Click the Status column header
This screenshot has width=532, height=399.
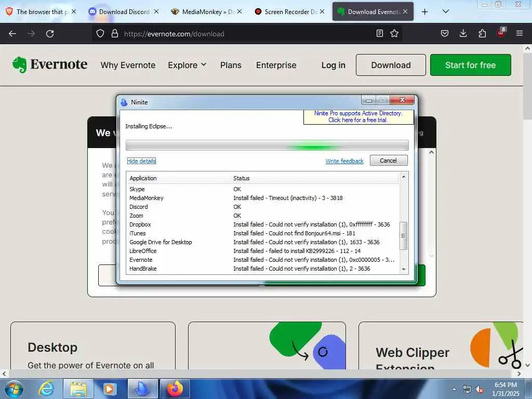pos(314,178)
